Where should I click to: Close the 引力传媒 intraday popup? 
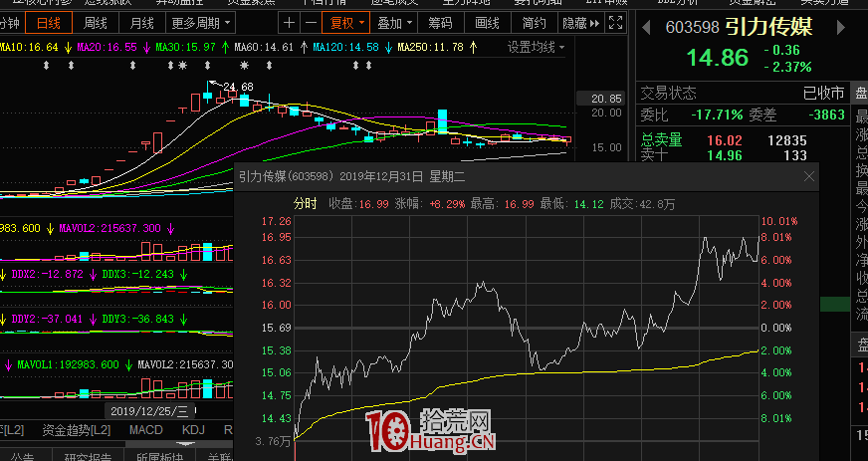(x=808, y=176)
